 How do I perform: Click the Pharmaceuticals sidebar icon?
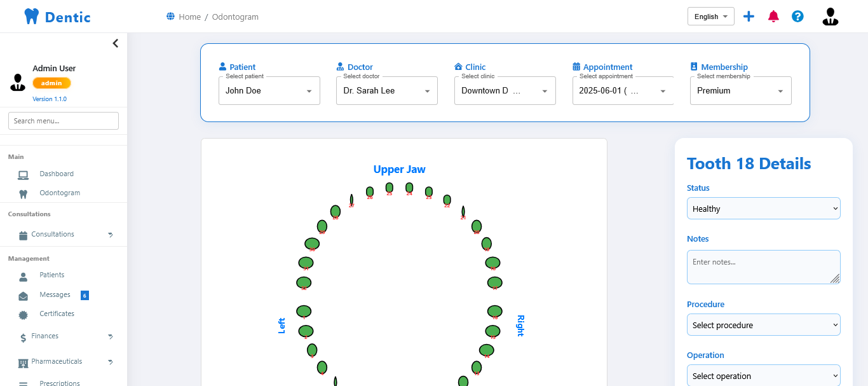tap(23, 361)
